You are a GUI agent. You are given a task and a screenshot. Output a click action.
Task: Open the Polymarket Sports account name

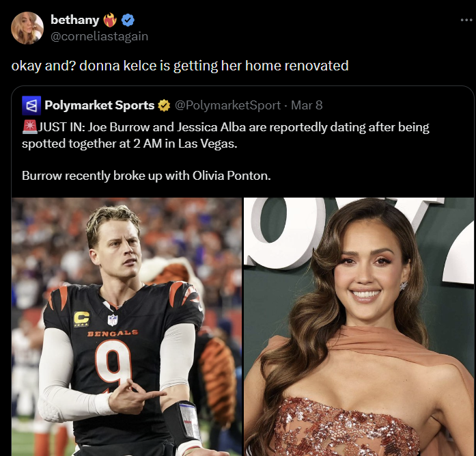pyautogui.click(x=99, y=105)
